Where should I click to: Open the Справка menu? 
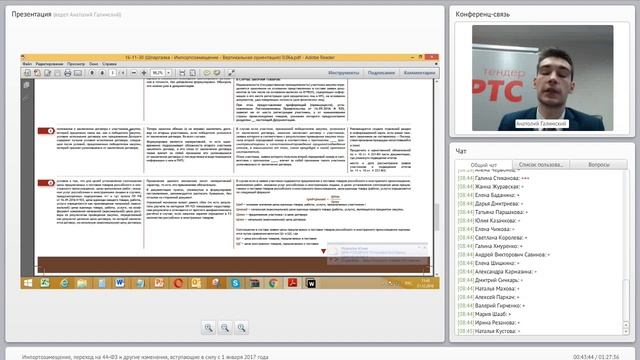[x=109, y=64]
